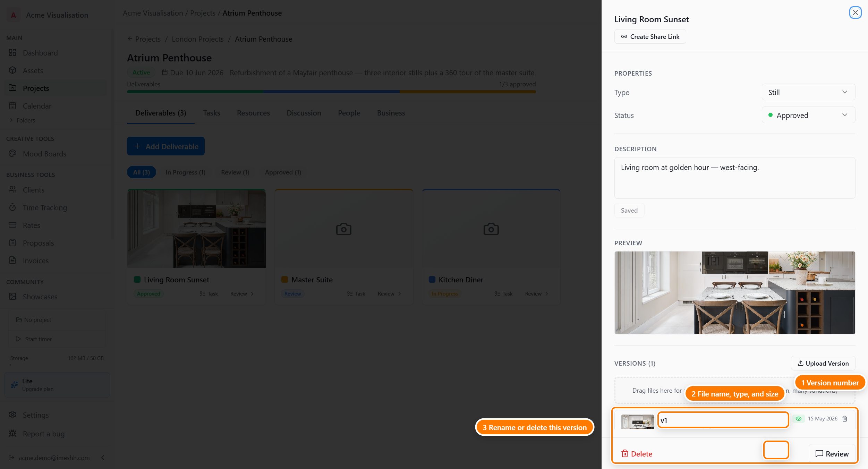Collapse the sidebar with the chevron arrow
This screenshot has width=868, height=469.
pos(103,458)
